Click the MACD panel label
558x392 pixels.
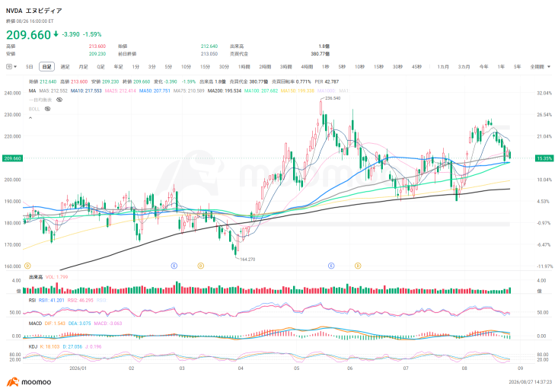(35, 323)
